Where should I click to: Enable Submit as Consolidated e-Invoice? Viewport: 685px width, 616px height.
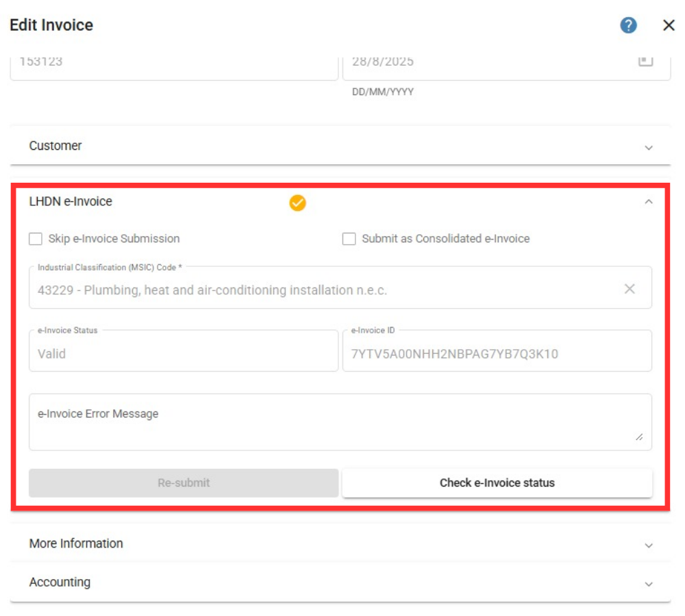coord(349,239)
